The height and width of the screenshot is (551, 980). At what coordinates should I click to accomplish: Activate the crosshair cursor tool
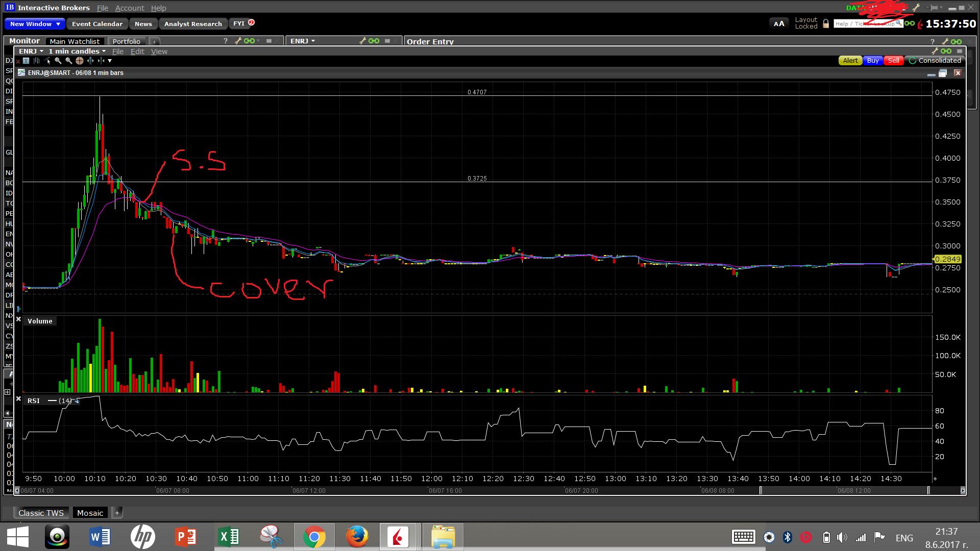coord(79,61)
